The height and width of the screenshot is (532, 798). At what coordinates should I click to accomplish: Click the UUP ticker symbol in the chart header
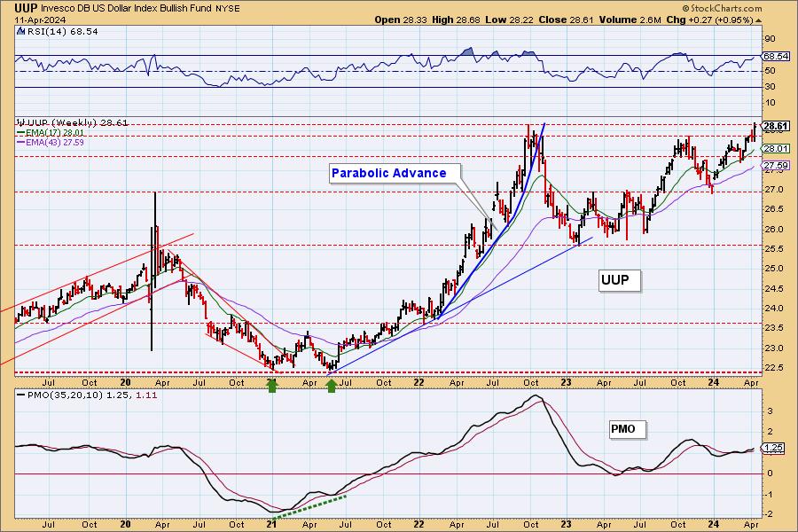[26, 8]
